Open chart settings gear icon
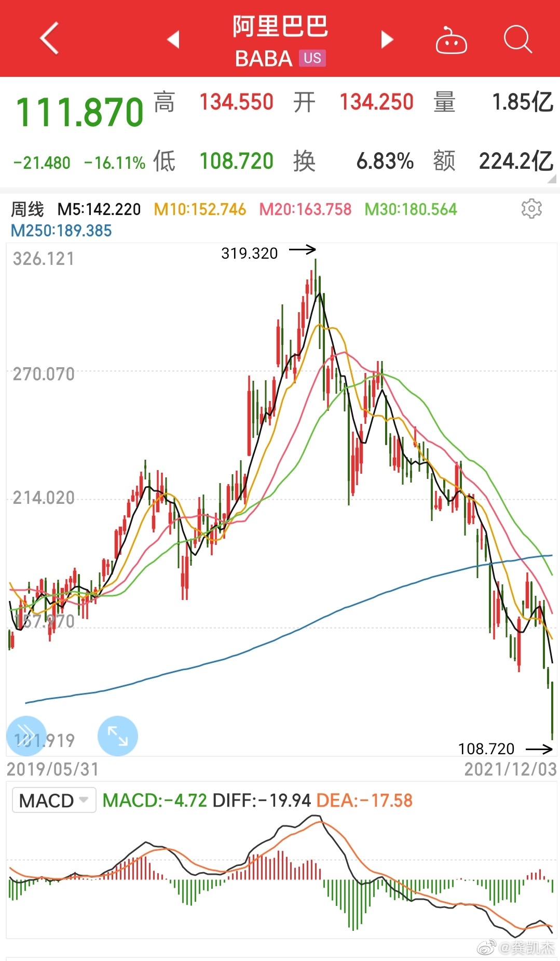 click(x=531, y=208)
